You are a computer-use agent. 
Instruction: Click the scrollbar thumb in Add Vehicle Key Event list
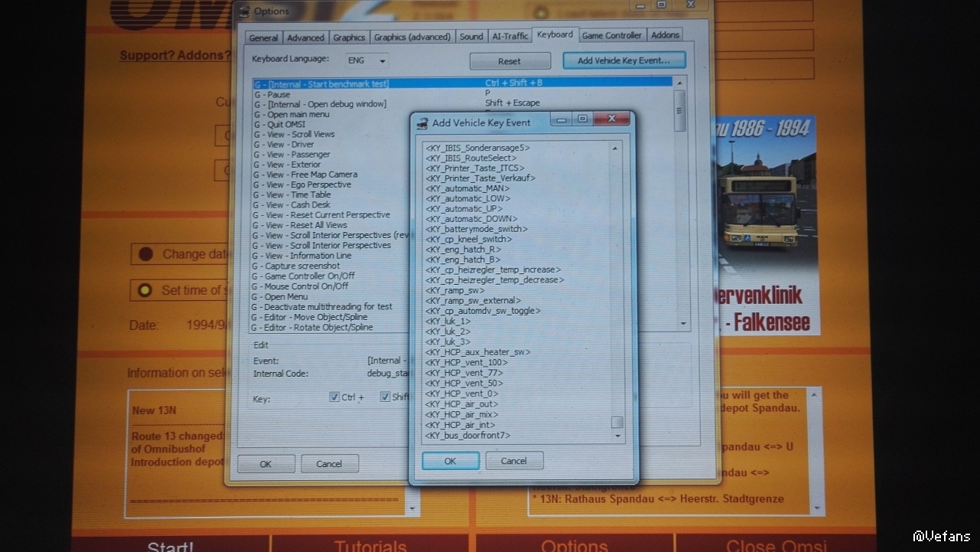tap(617, 423)
